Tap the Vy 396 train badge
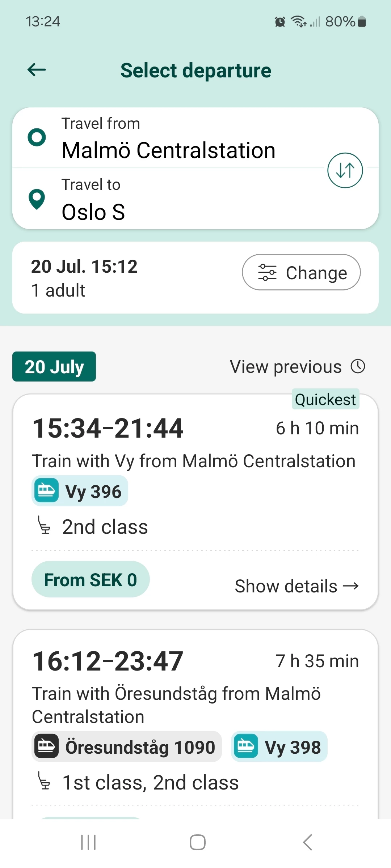The image size is (391, 868). 80,491
